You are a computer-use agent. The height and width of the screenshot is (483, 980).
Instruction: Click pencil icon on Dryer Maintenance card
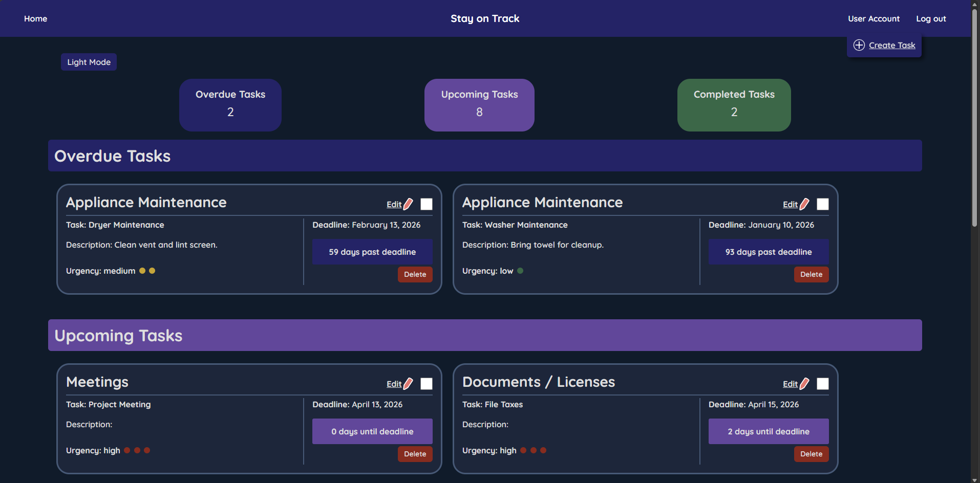tap(408, 204)
